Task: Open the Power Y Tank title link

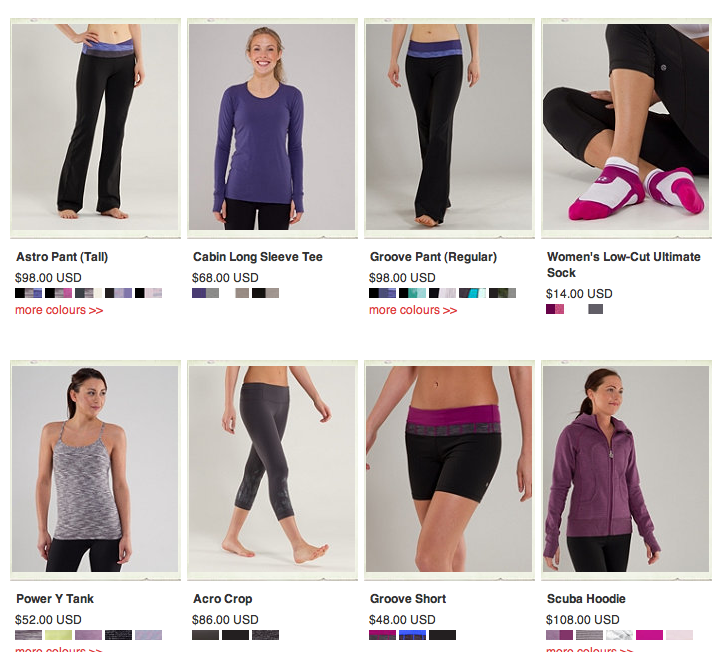Action: (x=55, y=599)
